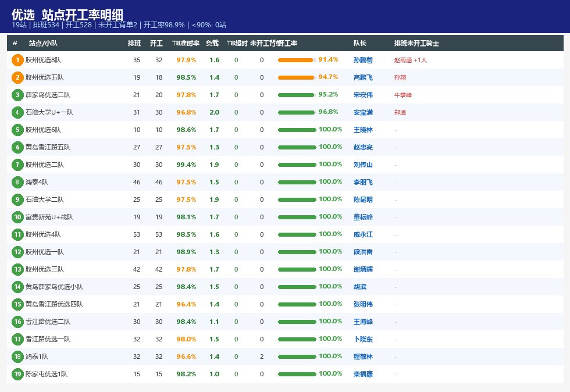
Task: Click absent rider name 孙翔
Action: [400, 77]
